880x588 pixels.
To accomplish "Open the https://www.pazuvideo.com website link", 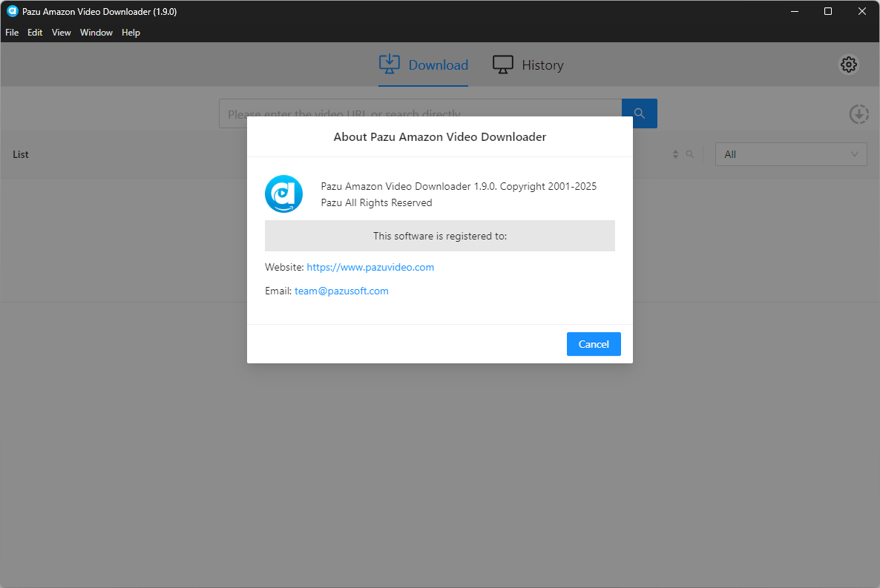I will coord(370,267).
